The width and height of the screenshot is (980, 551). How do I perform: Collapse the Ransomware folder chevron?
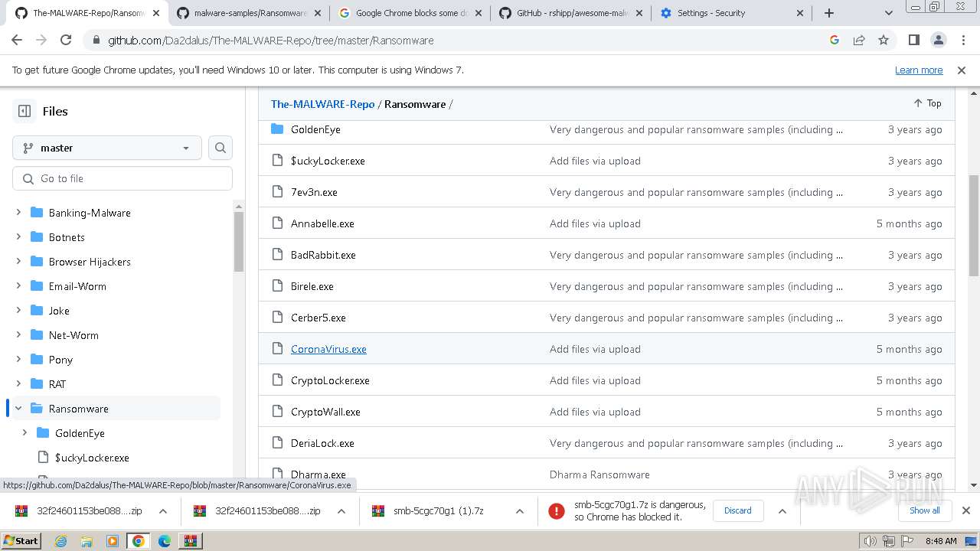[18, 409]
